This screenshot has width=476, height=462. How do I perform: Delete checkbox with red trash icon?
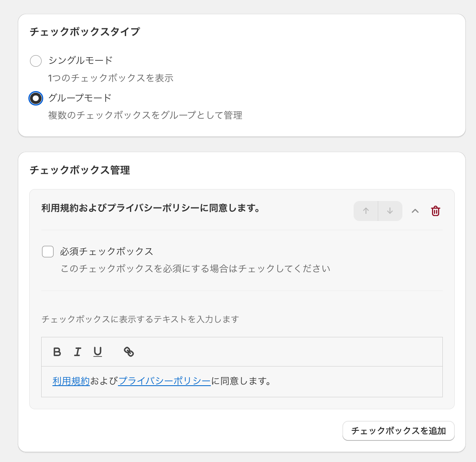[436, 211]
